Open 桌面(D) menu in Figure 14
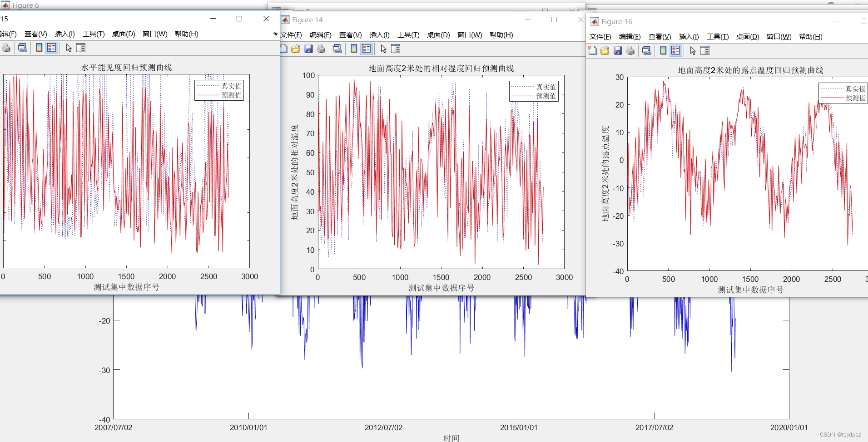Viewport: 868px width, 442px height. (x=438, y=35)
